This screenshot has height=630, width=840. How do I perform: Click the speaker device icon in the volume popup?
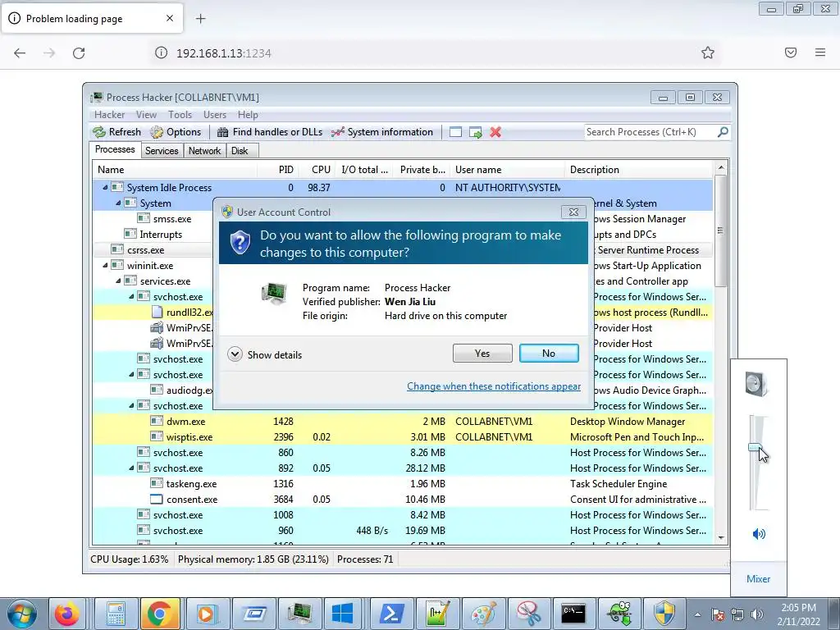tap(757, 384)
